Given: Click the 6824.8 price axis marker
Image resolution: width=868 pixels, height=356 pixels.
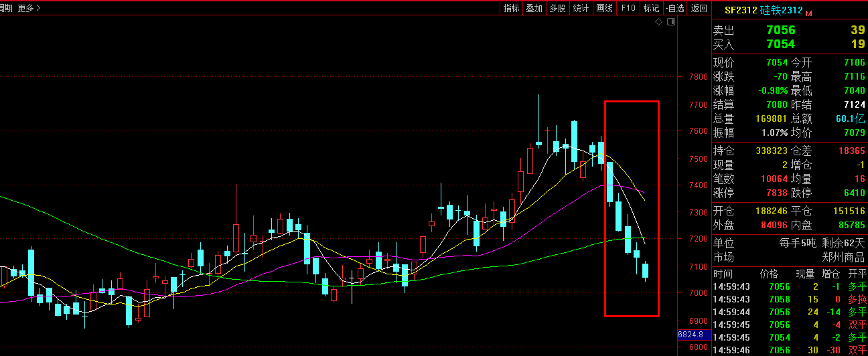Looking at the screenshot, I should coord(690,334).
